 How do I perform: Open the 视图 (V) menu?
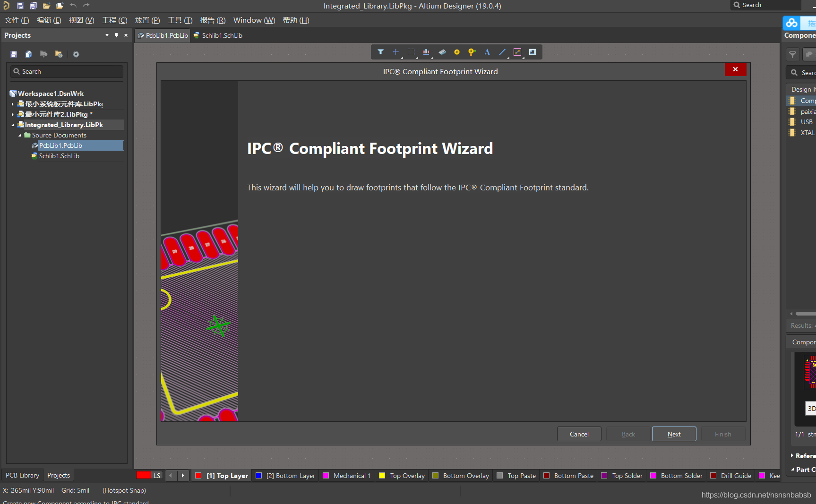[x=81, y=20]
